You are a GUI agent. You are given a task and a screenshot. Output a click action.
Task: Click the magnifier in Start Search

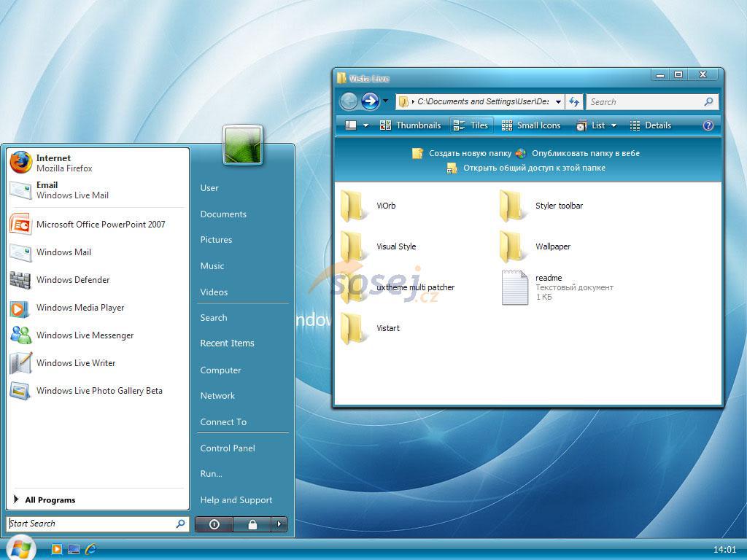coord(181,524)
